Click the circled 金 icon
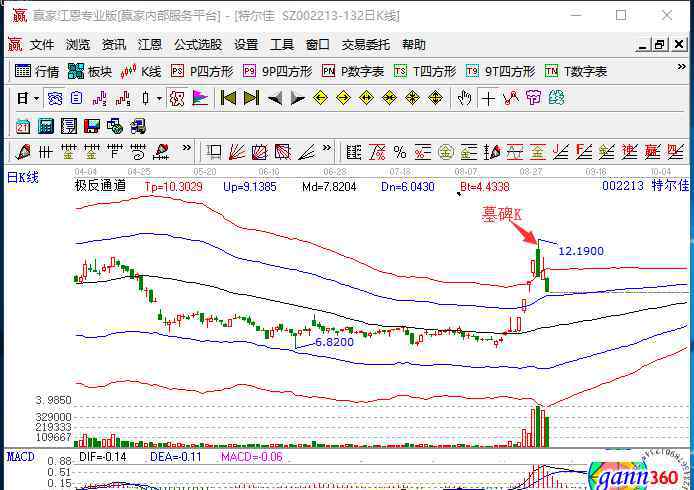694x490 pixels. [446, 152]
